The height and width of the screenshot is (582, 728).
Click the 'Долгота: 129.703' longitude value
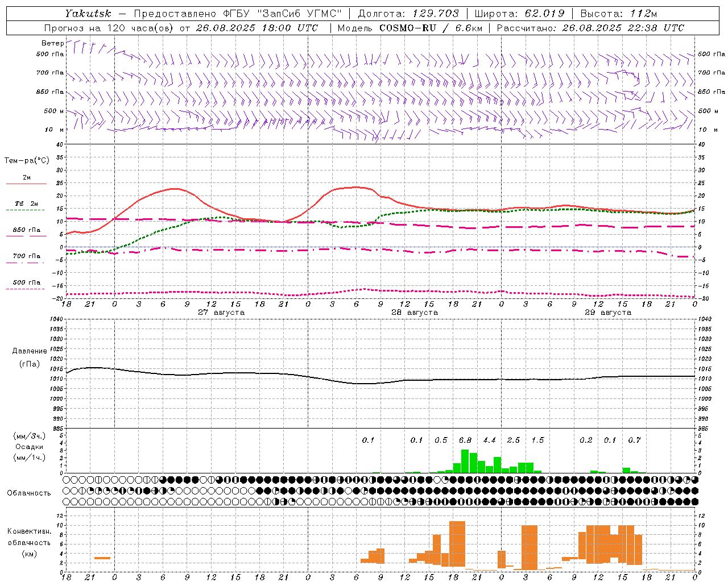408,14
